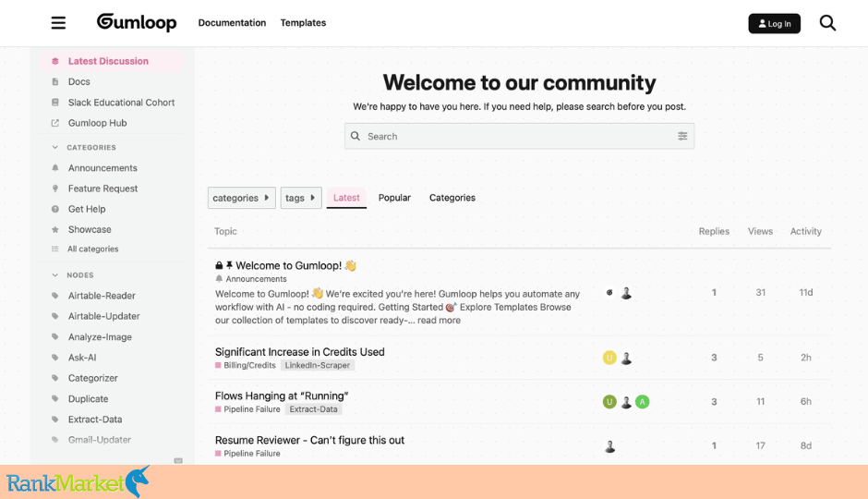Image resolution: width=868 pixels, height=499 pixels.
Task: Sort topics by Views column
Action: click(760, 231)
